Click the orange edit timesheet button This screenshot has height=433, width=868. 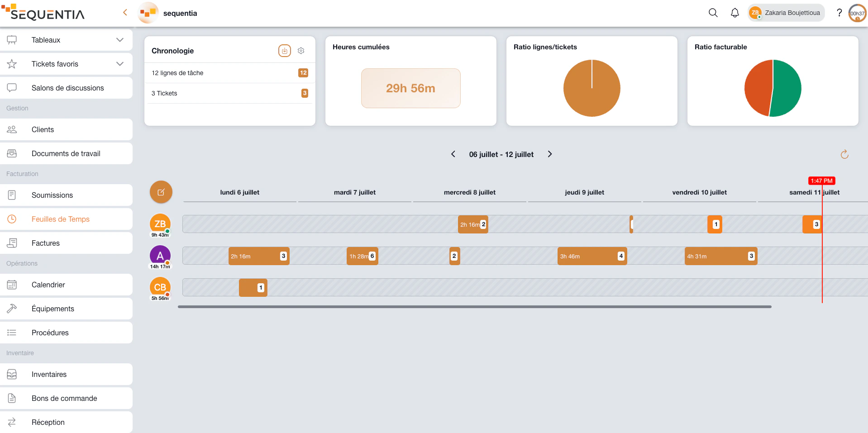point(161,192)
